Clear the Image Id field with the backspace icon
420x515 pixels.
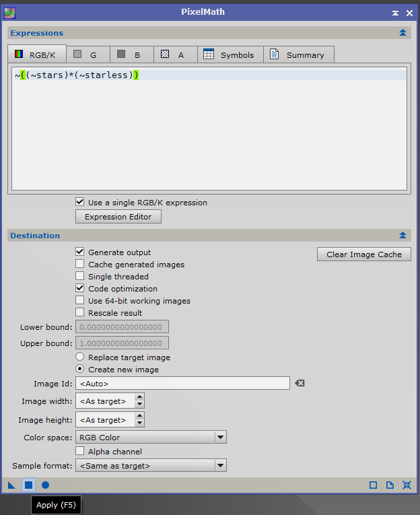[x=300, y=383]
